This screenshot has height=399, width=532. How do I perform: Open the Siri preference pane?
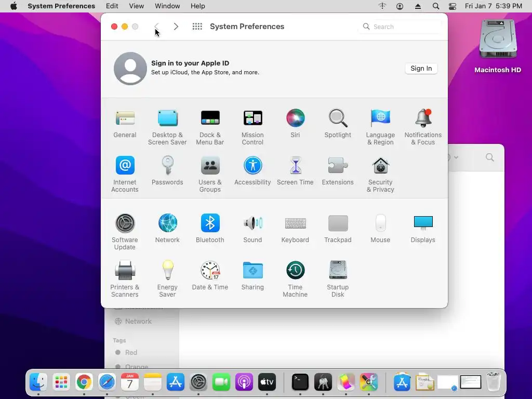pyautogui.click(x=295, y=124)
